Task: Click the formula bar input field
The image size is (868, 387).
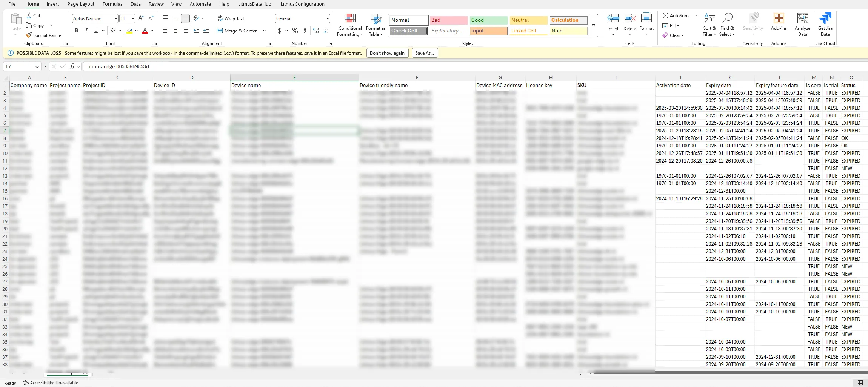Action: pyautogui.click(x=476, y=66)
